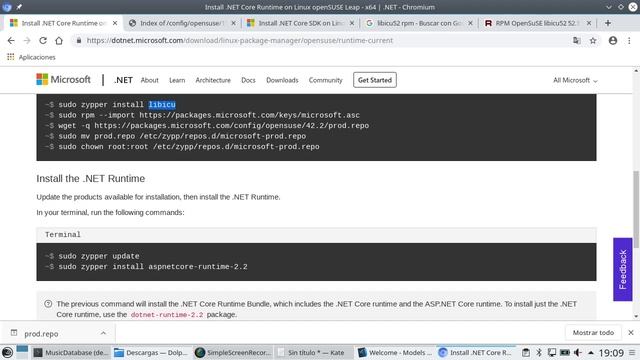
Task: Click the address bar URL
Action: (x=240, y=40)
